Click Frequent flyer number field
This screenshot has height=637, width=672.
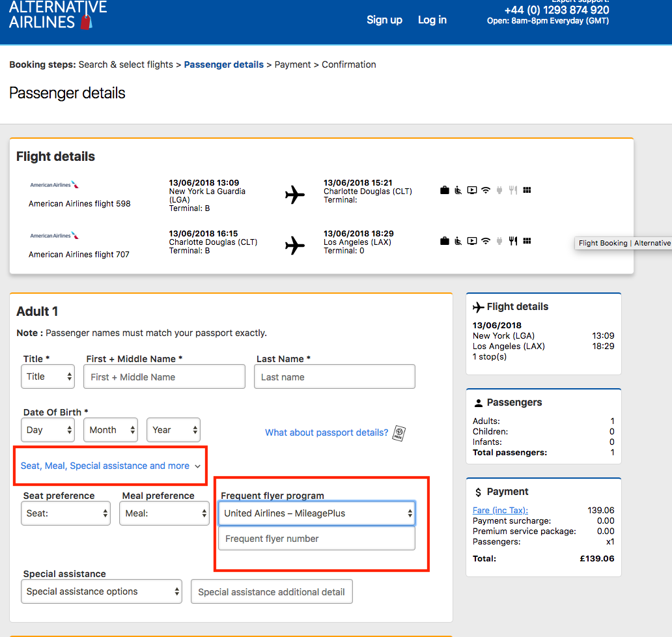(x=316, y=539)
